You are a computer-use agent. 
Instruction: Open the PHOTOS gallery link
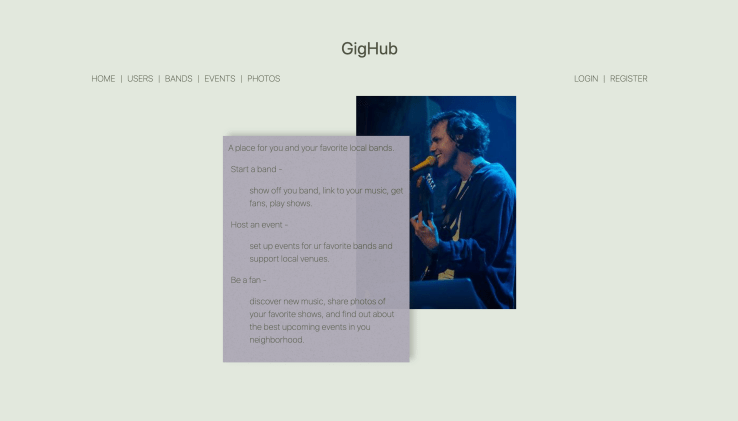coord(264,79)
